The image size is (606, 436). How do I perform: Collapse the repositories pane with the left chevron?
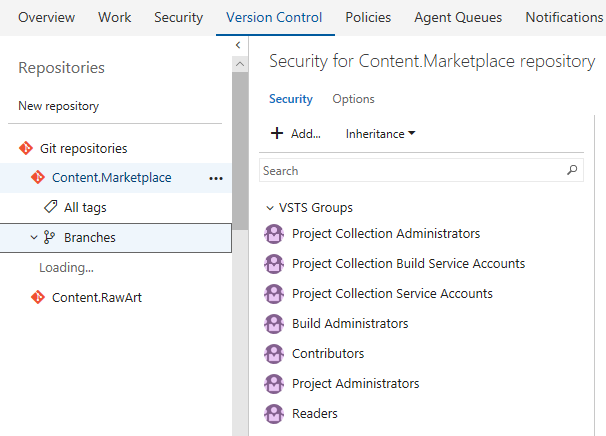click(238, 45)
